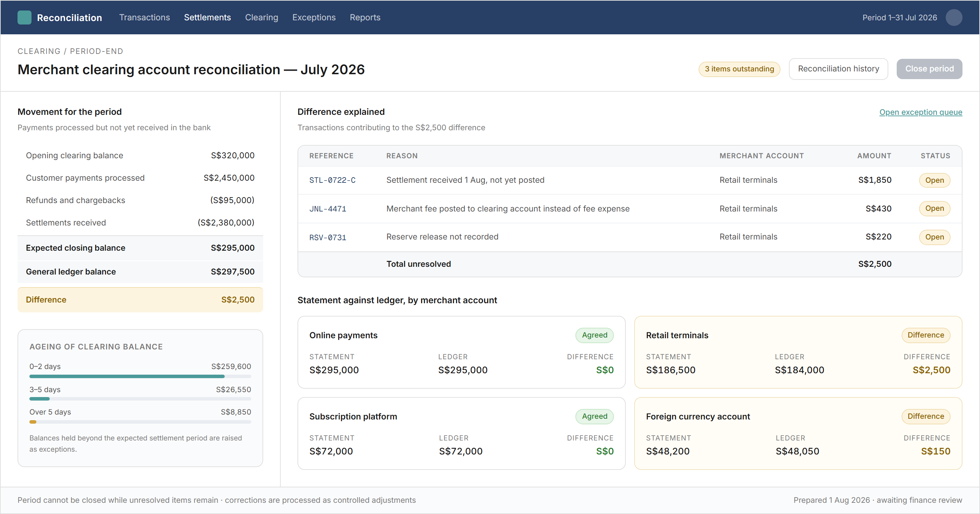980x514 pixels.
Task: Click the Difference S$2,500 highlighted row
Action: pyautogui.click(x=140, y=300)
